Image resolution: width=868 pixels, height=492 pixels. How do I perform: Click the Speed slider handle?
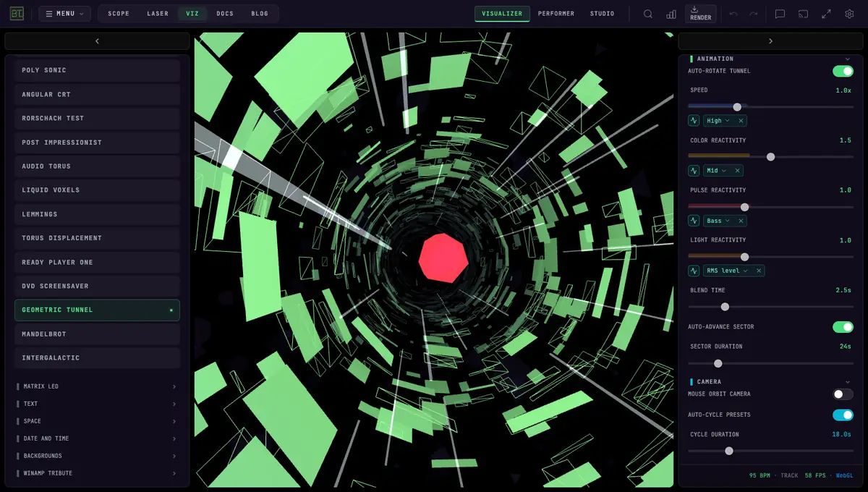click(x=737, y=107)
